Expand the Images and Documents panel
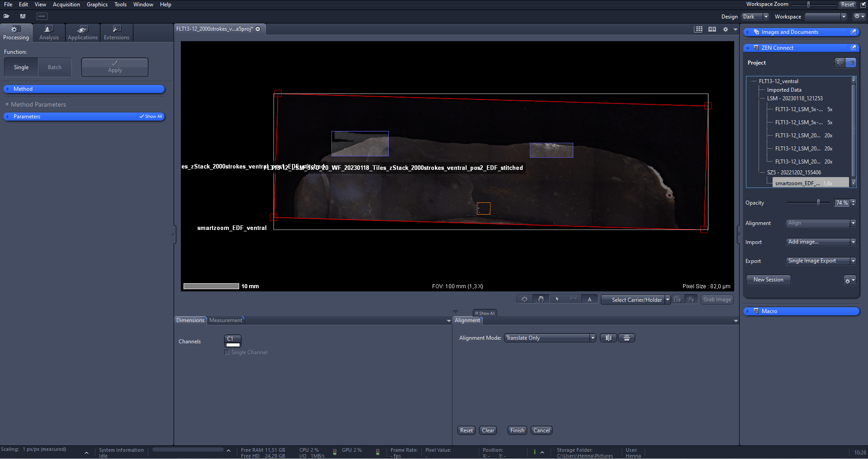 click(748, 32)
